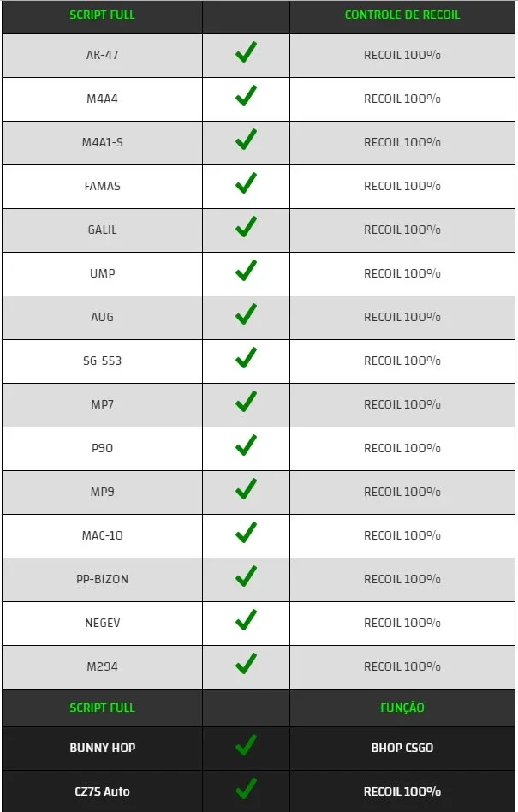Click the checkmark in the UMP row

click(x=246, y=271)
